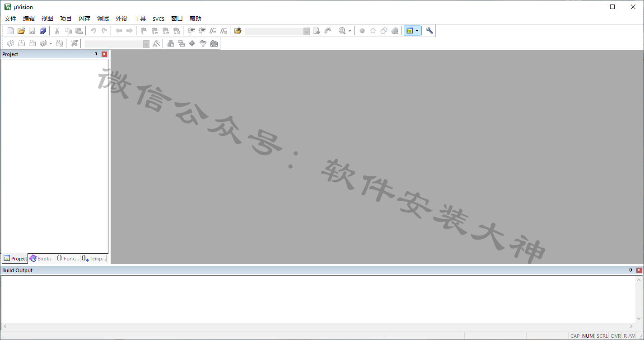Click the Cut scissors icon
The width and height of the screenshot is (644, 340).
[x=57, y=31]
